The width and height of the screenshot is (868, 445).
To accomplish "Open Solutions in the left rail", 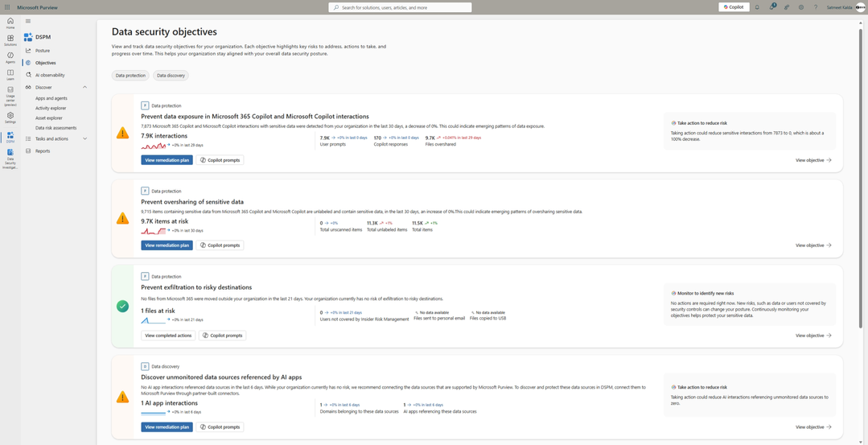I will (x=10, y=40).
